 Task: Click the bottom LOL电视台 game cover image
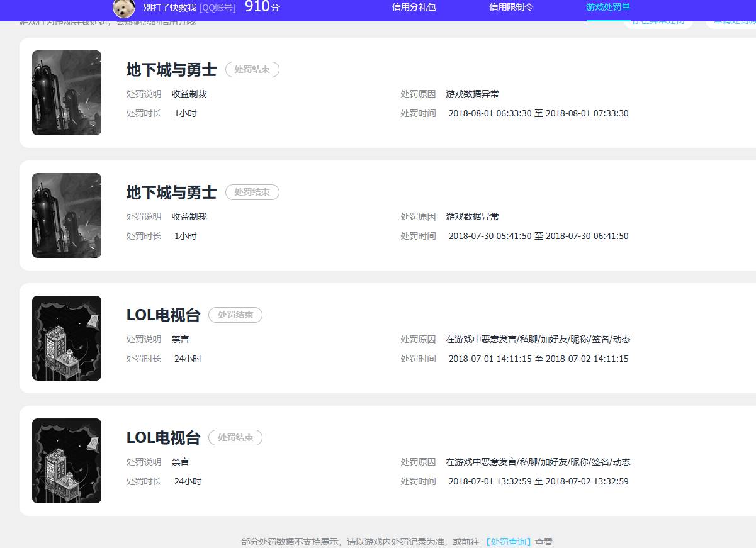click(66, 461)
